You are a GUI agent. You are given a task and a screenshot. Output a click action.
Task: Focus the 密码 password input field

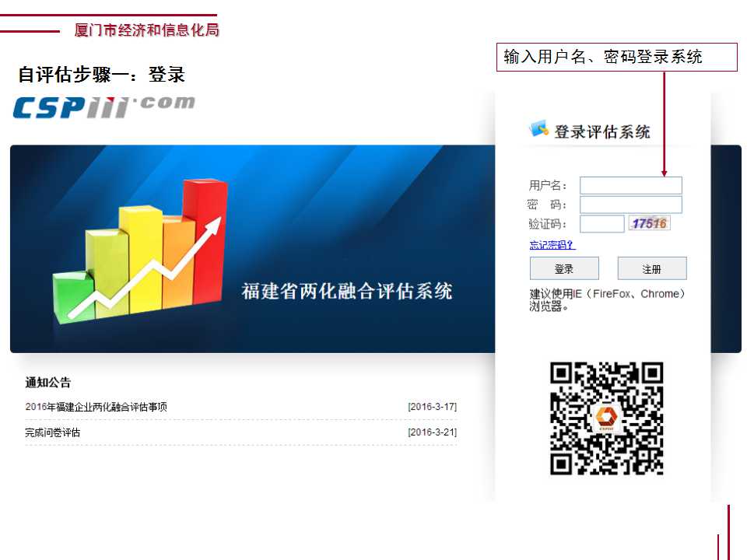coord(630,205)
